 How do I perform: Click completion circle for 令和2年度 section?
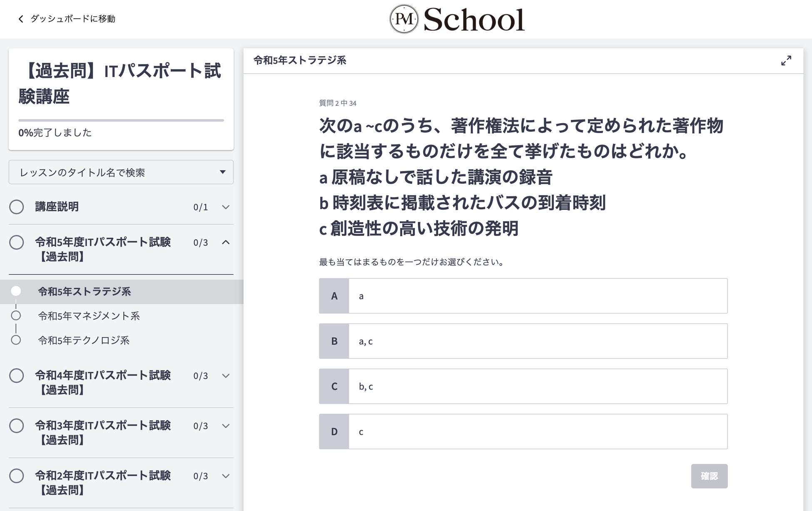point(17,476)
